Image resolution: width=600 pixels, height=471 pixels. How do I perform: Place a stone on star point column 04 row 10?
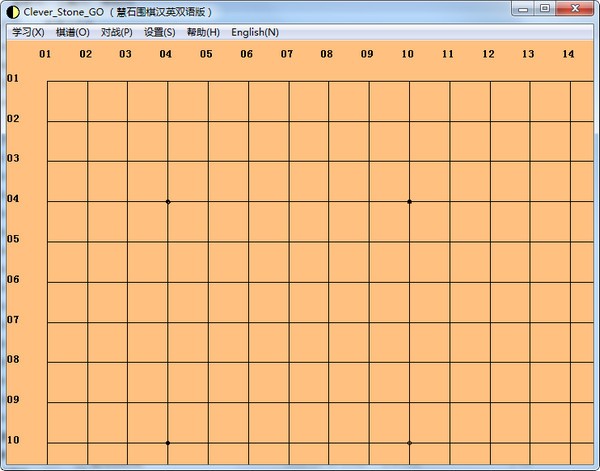click(168, 443)
